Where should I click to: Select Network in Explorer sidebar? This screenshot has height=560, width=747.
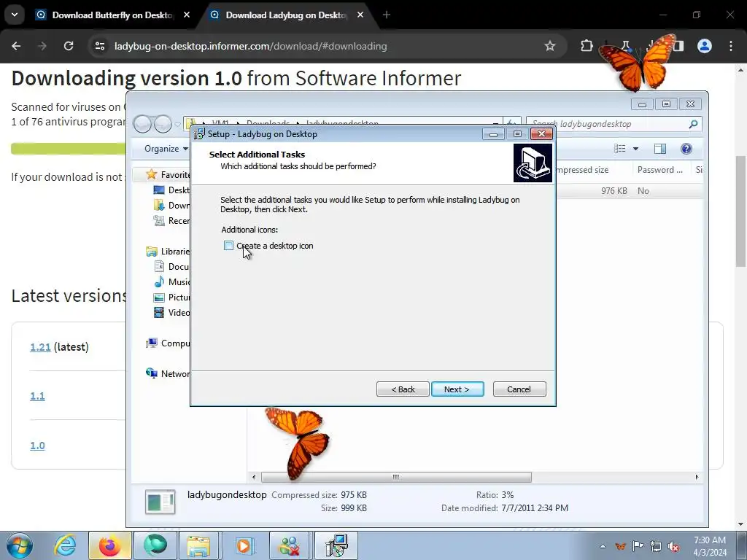click(x=169, y=374)
